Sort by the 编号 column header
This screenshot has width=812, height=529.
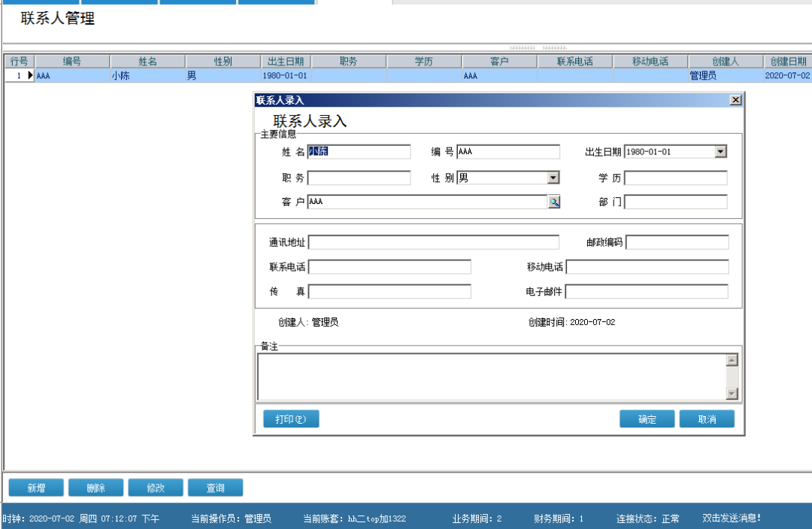pyautogui.click(x=72, y=61)
